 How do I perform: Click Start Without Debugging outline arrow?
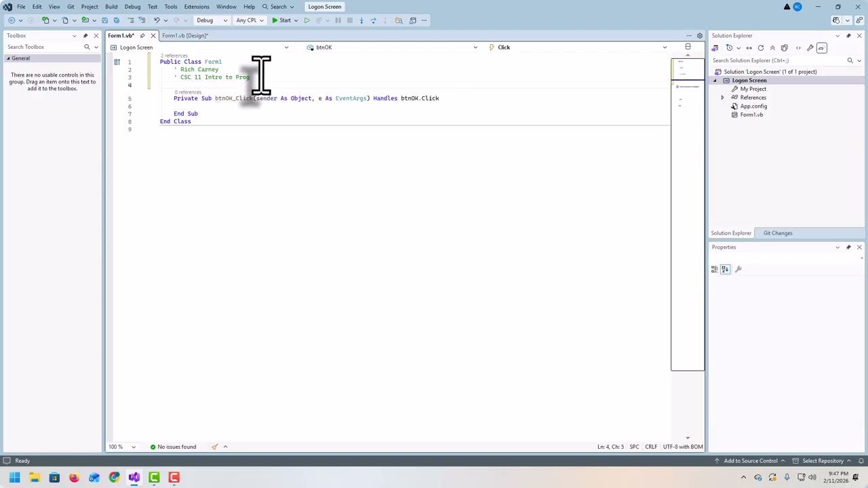[x=307, y=20]
